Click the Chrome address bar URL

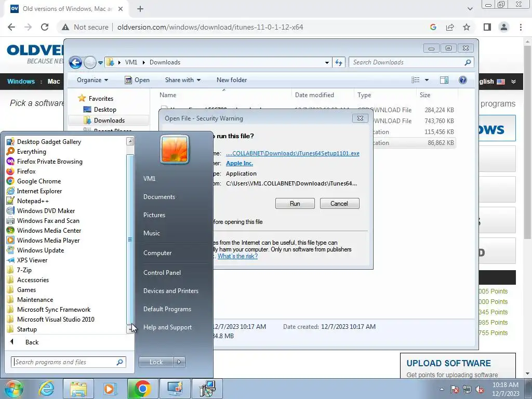pyautogui.click(x=210, y=27)
